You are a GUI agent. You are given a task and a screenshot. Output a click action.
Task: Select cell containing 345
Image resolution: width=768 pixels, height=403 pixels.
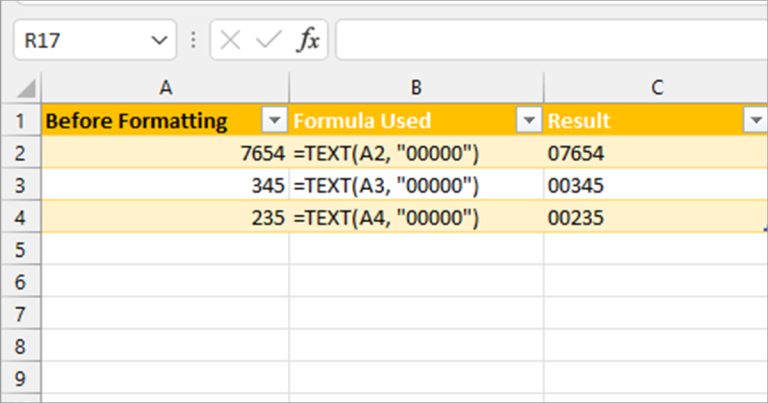pyautogui.click(x=166, y=185)
